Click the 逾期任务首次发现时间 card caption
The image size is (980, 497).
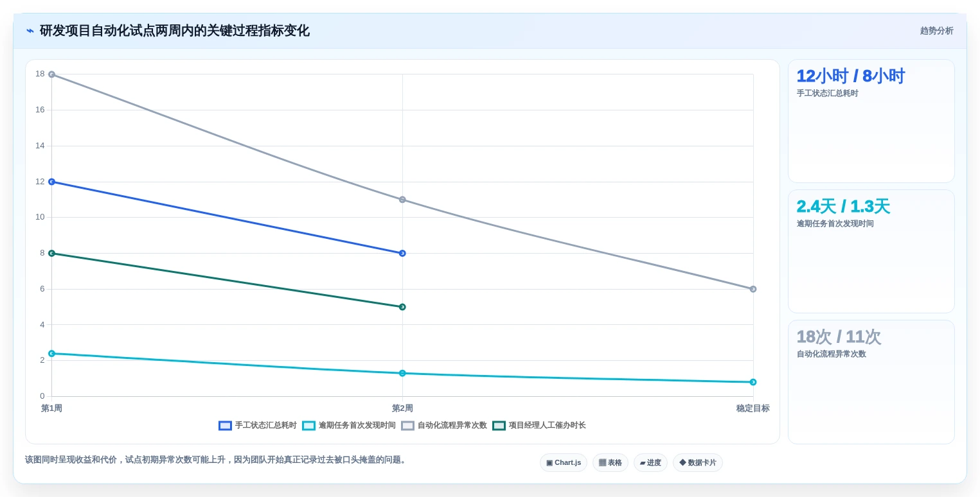click(835, 223)
